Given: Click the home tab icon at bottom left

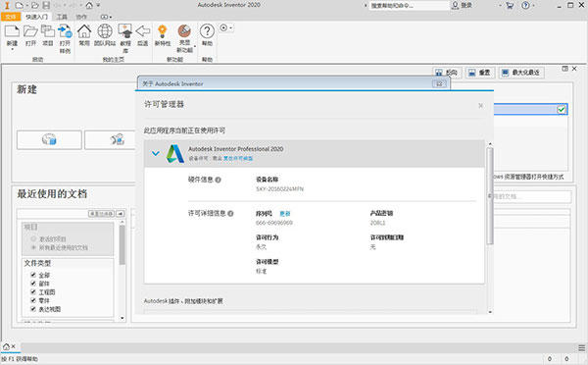Looking at the screenshot, I should [7, 346].
